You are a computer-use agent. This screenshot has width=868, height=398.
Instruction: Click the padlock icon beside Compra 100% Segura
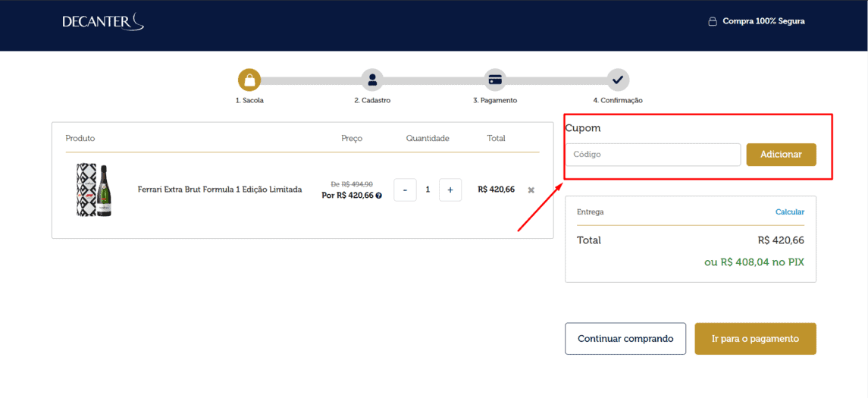pos(713,21)
